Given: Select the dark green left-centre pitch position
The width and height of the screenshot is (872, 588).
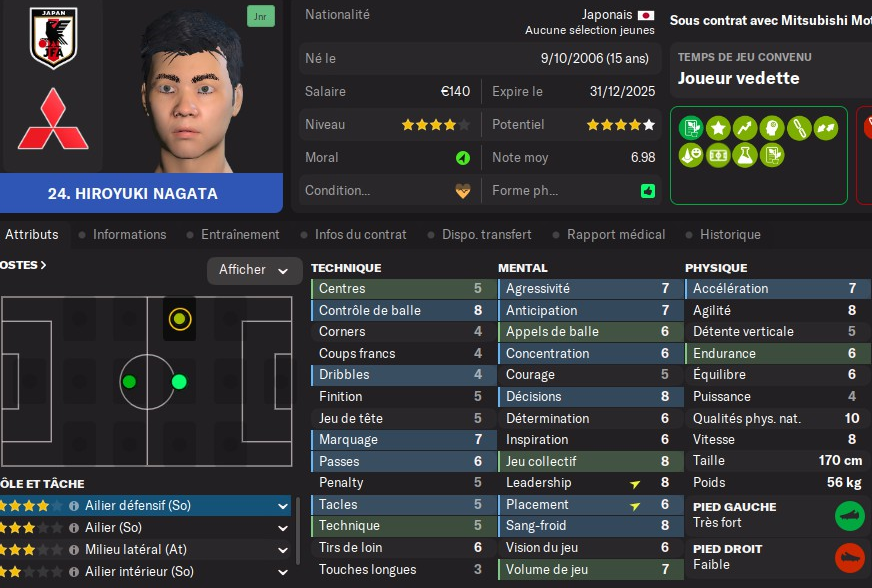Looking at the screenshot, I should (129, 381).
